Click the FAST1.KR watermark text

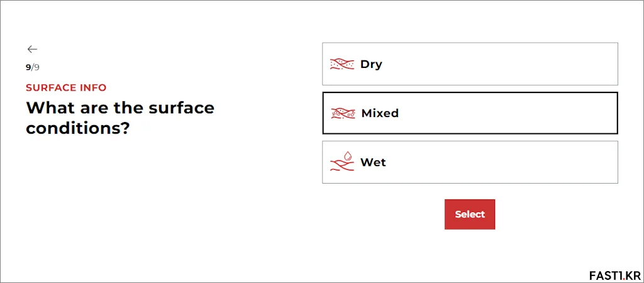[614, 275]
